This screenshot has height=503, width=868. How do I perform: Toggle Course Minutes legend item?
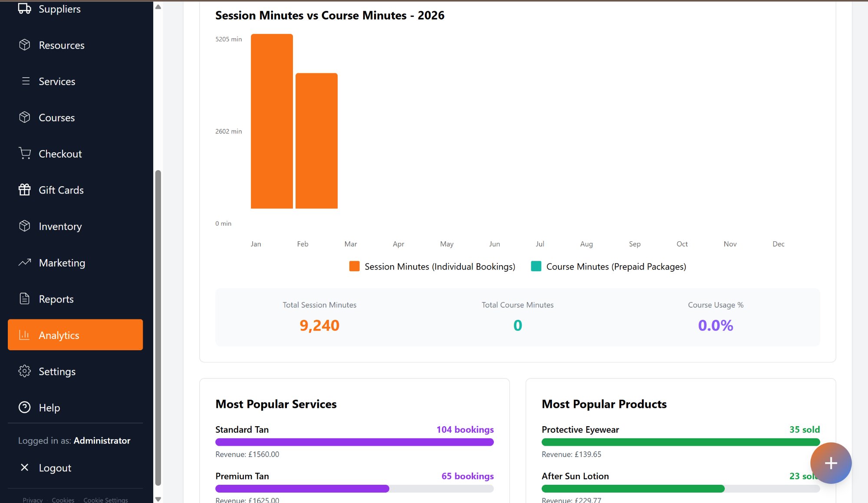tap(608, 266)
